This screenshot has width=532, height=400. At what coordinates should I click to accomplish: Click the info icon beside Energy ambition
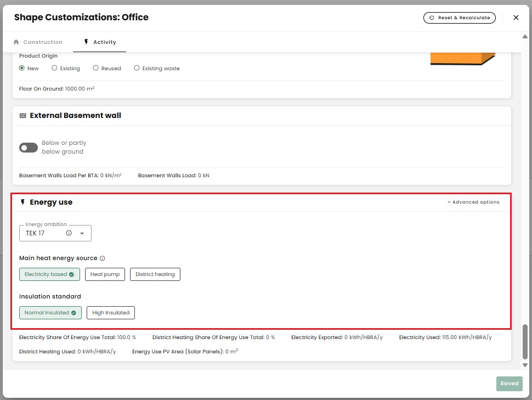(69, 233)
